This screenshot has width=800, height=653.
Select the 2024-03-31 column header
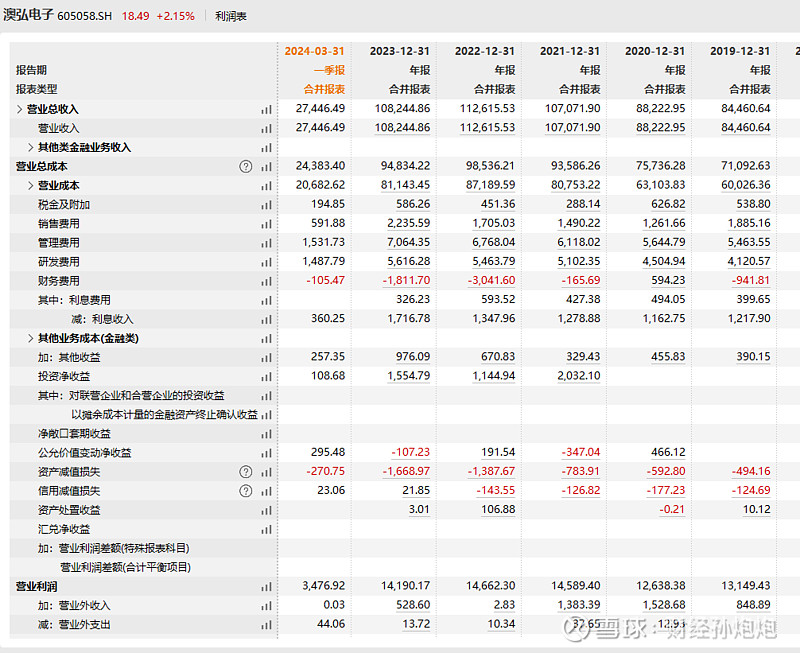[x=314, y=51]
